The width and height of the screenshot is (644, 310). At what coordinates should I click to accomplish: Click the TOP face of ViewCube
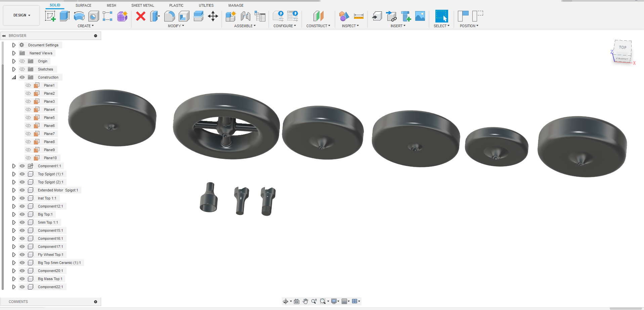623,47
